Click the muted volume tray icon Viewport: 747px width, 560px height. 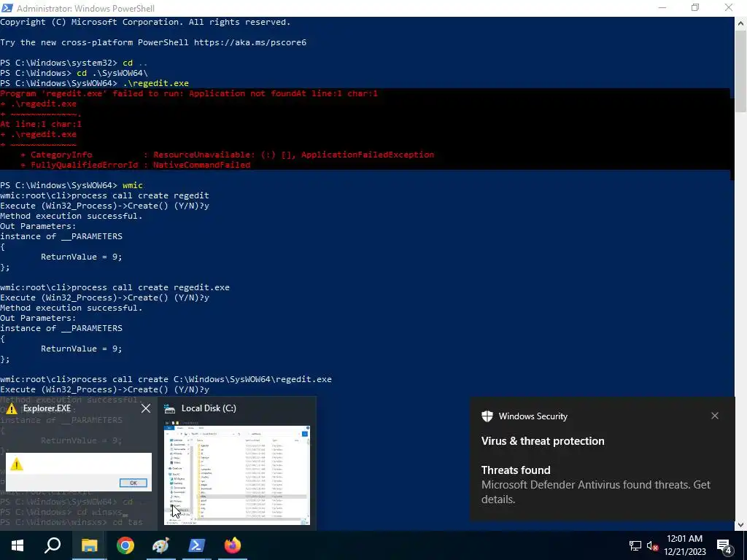[652, 545]
